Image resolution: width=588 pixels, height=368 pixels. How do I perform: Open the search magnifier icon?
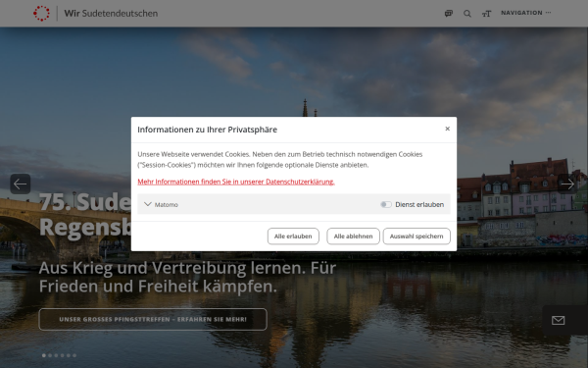[467, 14]
